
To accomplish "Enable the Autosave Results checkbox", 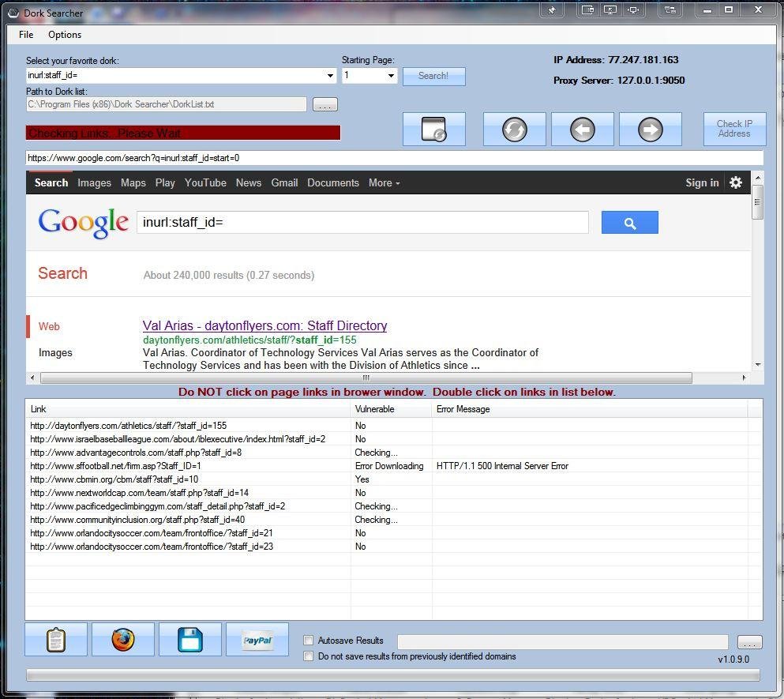I will coord(309,641).
